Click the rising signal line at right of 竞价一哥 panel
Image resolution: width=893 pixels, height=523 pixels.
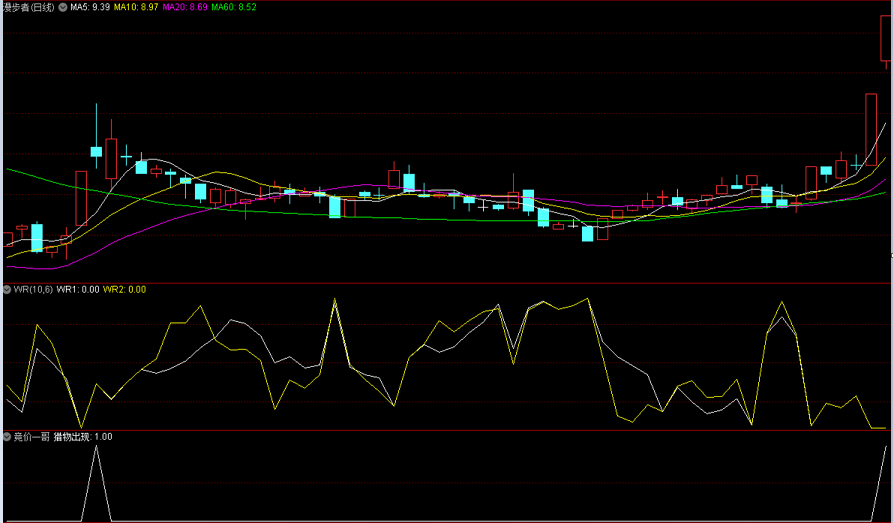tap(879, 483)
